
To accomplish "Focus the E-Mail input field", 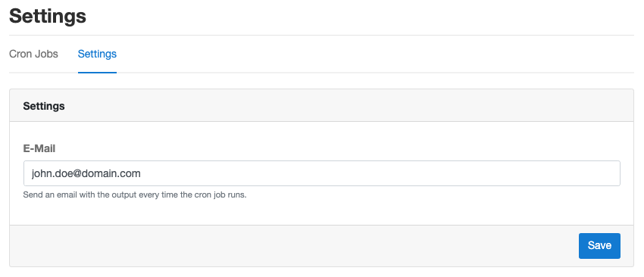I will (321, 173).
